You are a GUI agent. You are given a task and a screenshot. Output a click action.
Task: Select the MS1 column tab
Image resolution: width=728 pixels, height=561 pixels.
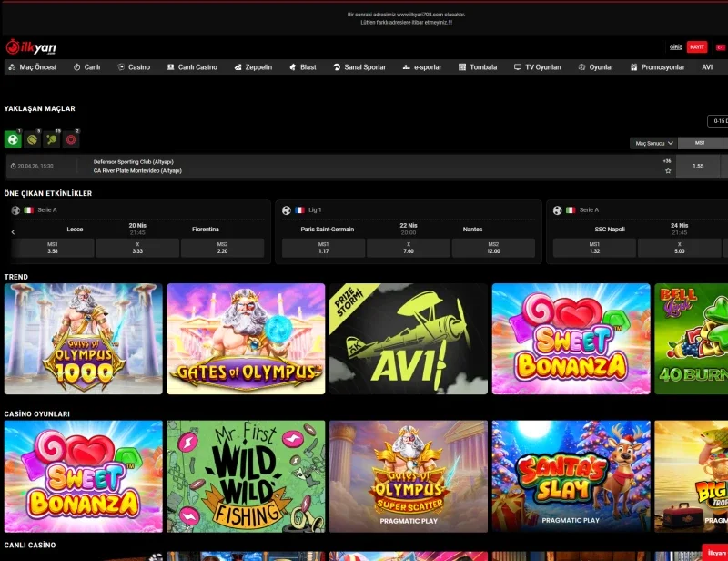tap(700, 143)
